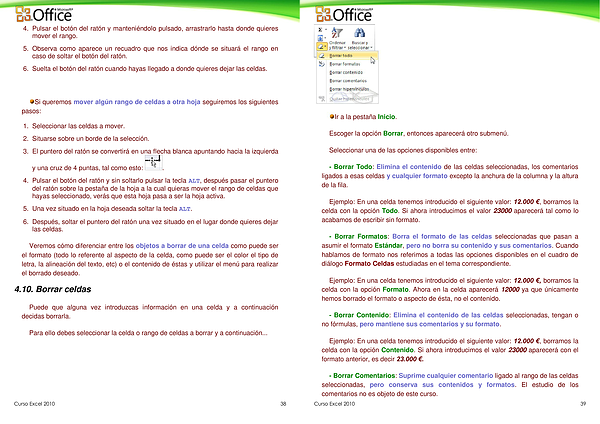Viewport: 600px width, 424px height.
Task: Click the orange bullet before 'Si queremos'
Action: [x=32, y=101]
